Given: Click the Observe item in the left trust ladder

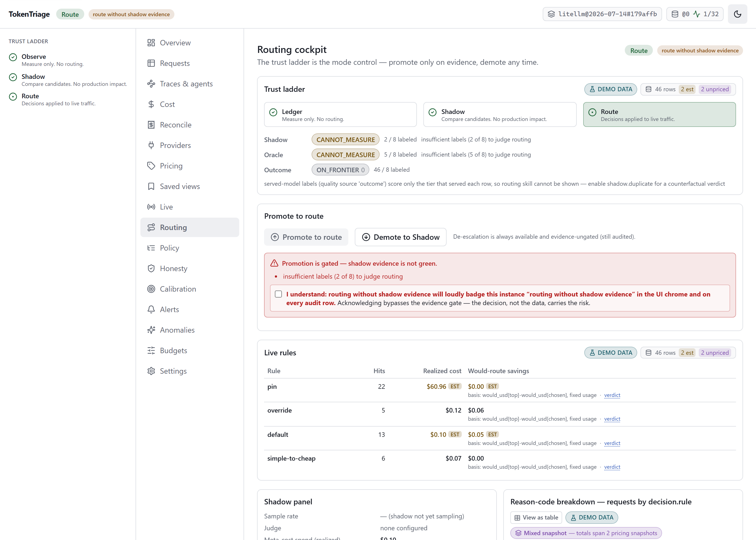Looking at the screenshot, I should click(x=68, y=60).
